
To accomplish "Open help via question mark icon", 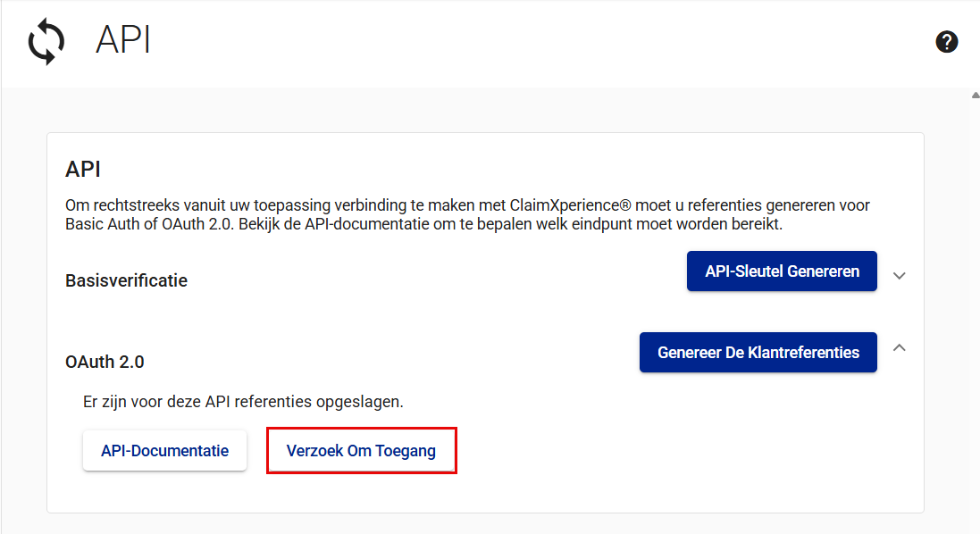I will (947, 42).
